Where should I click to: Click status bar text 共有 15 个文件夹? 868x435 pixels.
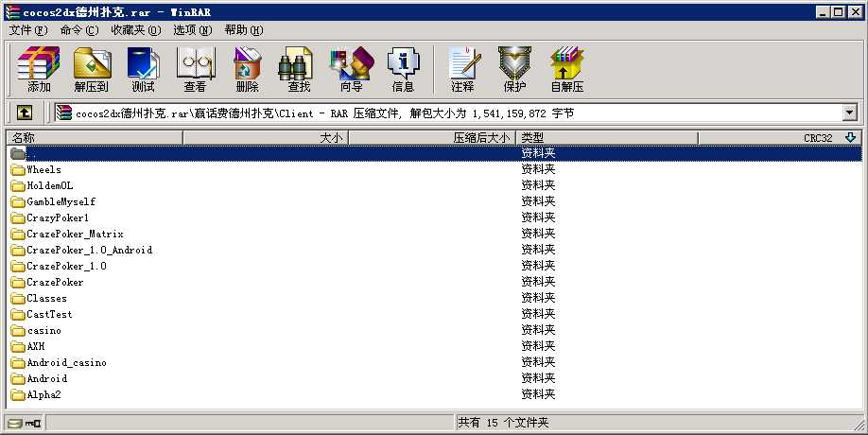click(x=503, y=423)
